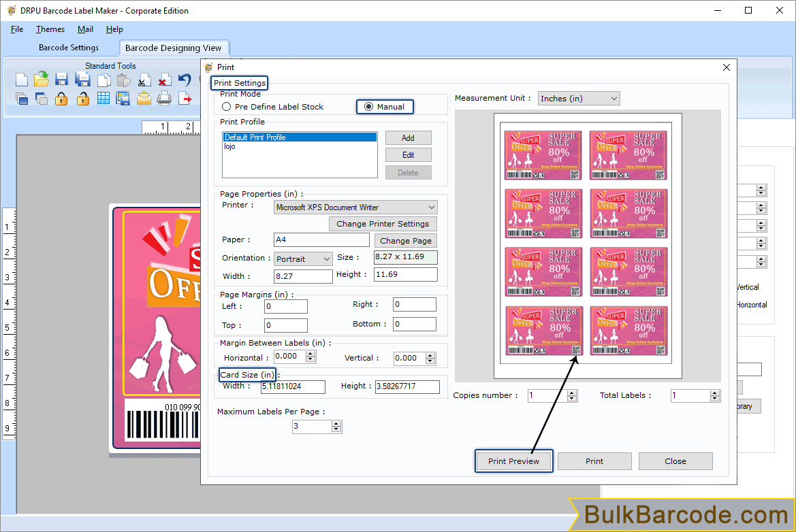Click the Undo blue arrow icon

(185, 80)
